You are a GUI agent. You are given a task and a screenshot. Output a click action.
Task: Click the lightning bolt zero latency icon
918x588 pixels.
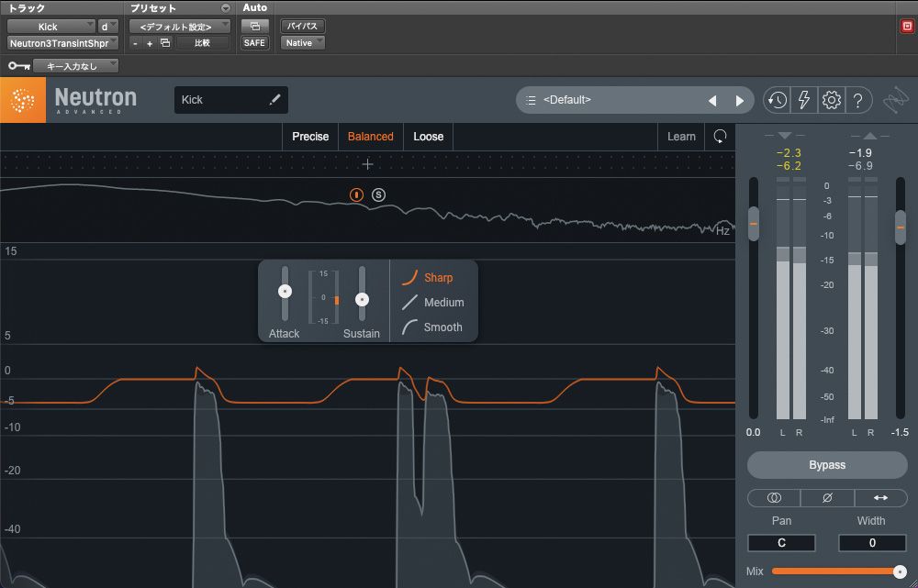(804, 101)
